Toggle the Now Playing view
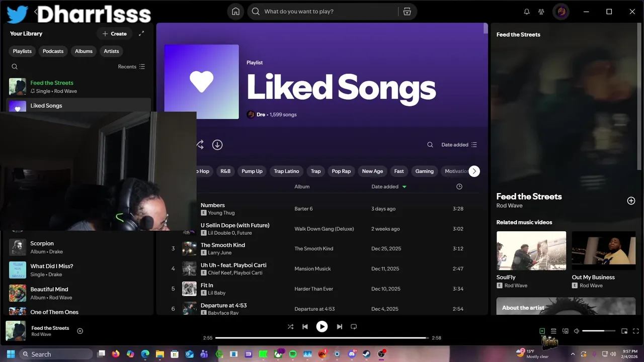Image resolution: width=644 pixels, height=362 pixels. tap(542, 331)
